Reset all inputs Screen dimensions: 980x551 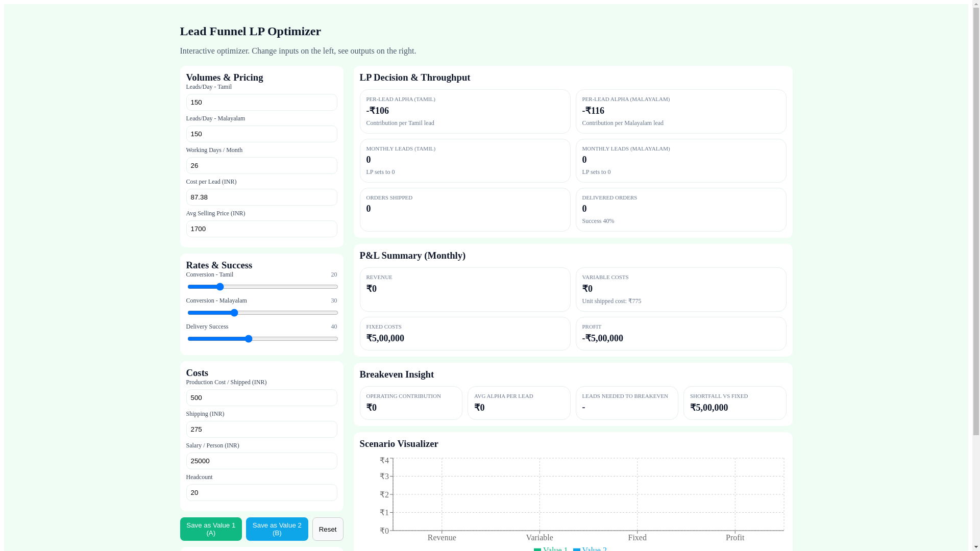[x=328, y=529]
